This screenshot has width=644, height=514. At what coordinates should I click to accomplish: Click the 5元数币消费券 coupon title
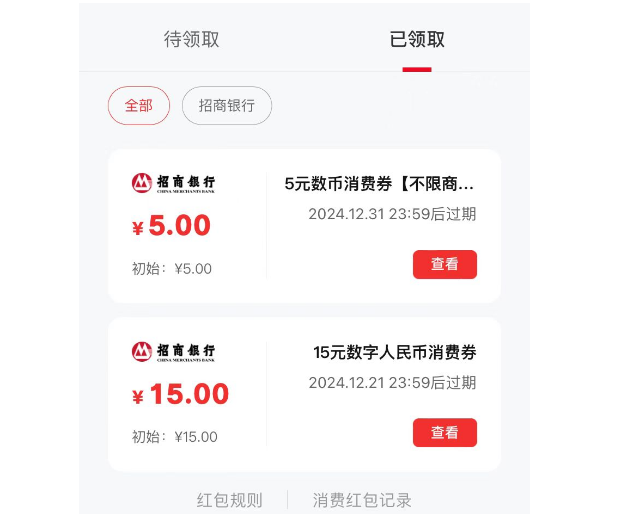(380, 184)
